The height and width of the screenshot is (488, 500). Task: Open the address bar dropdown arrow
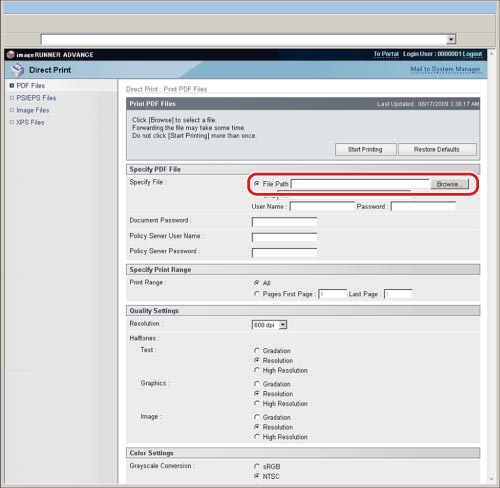coord(451,39)
